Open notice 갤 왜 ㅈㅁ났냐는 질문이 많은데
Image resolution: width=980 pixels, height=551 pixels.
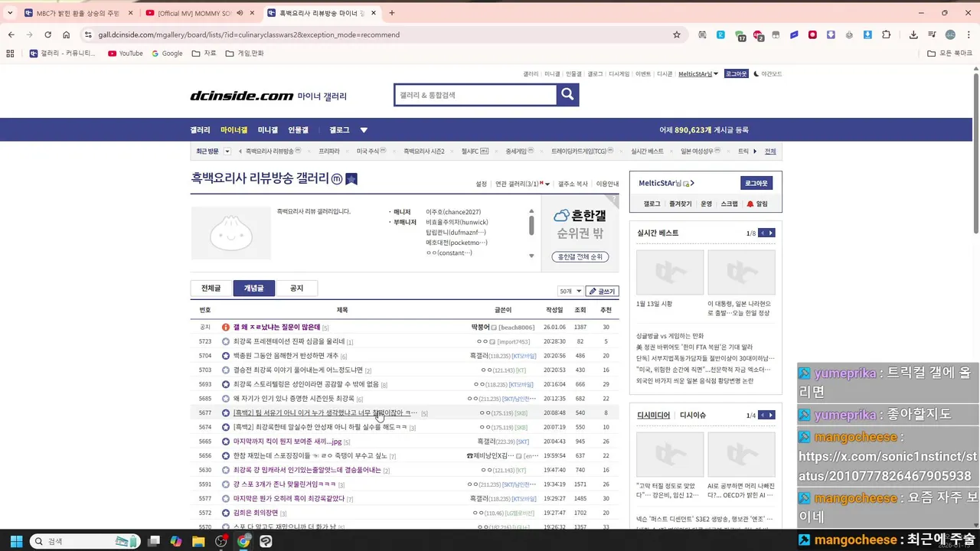click(276, 328)
